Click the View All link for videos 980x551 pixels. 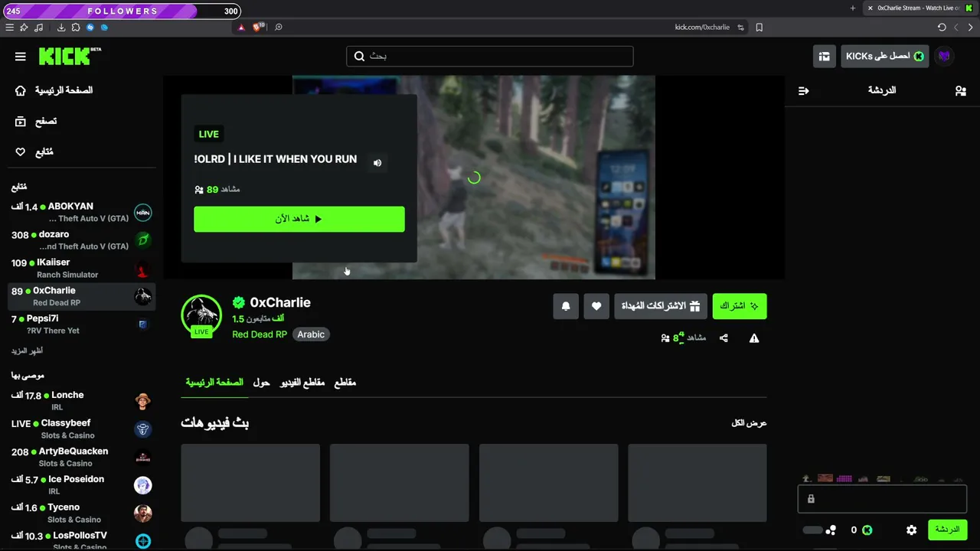point(749,423)
